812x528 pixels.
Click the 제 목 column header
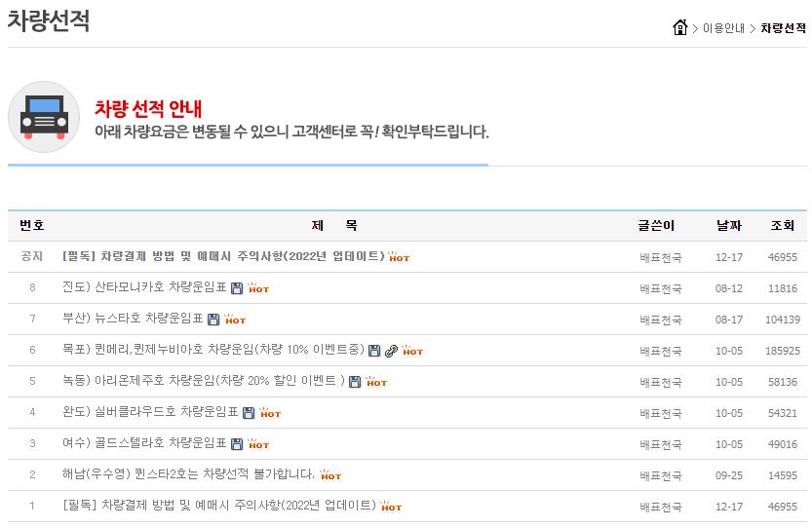click(x=334, y=225)
